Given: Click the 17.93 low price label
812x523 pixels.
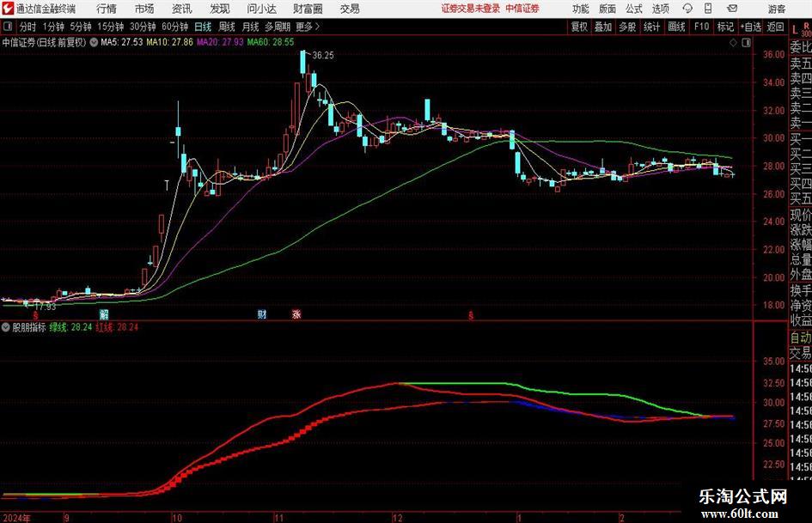Looking at the screenshot, I should [x=45, y=307].
